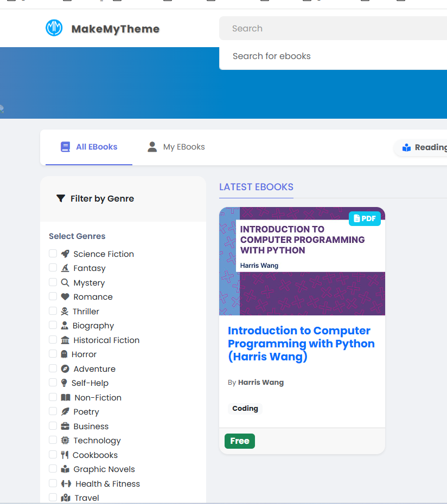
Task: Check the Fantasy checkbox
Action: click(x=53, y=268)
